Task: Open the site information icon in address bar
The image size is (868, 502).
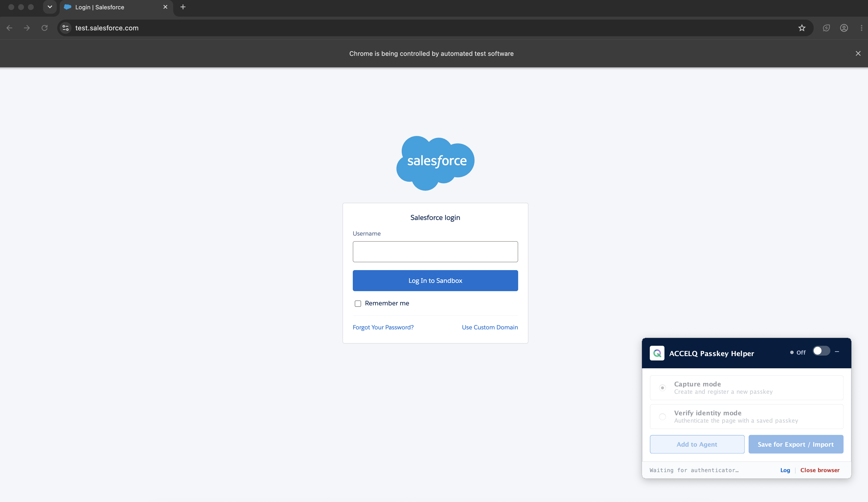Action: 66,28
